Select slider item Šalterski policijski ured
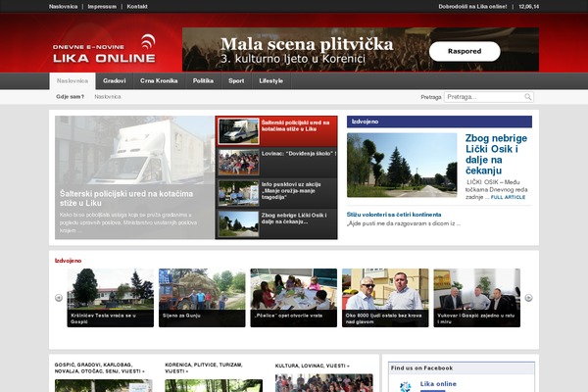588x392 pixels. [x=276, y=131]
